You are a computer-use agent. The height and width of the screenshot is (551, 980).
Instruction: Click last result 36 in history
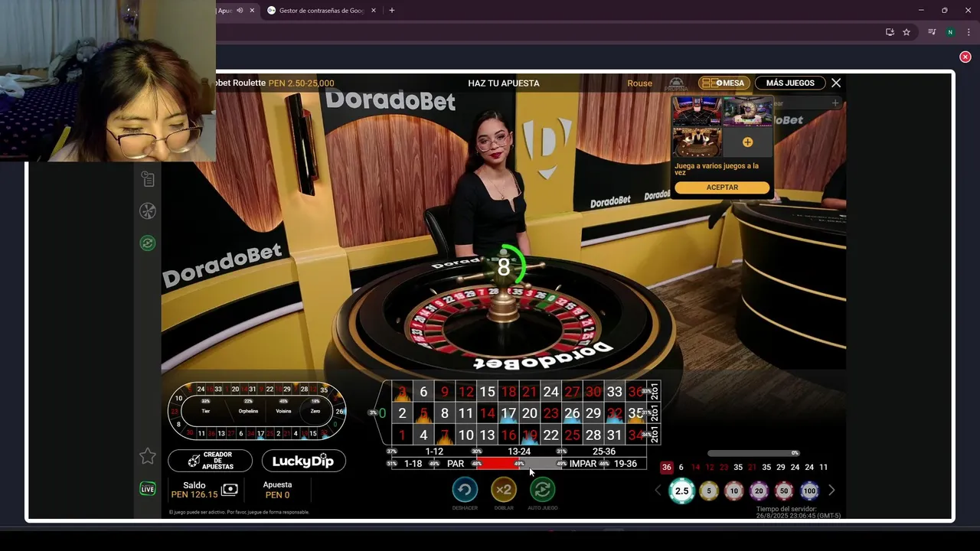pyautogui.click(x=667, y=467)
